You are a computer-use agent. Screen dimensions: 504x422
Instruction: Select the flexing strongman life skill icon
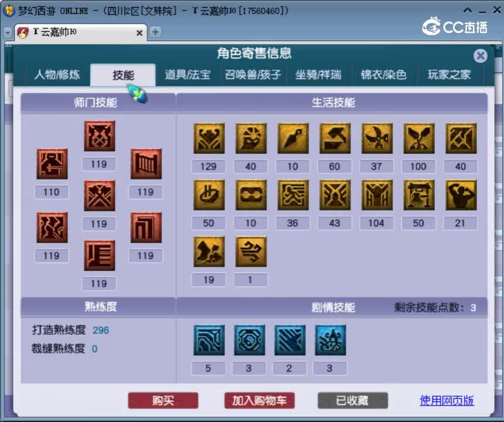(x=461, y=195)
